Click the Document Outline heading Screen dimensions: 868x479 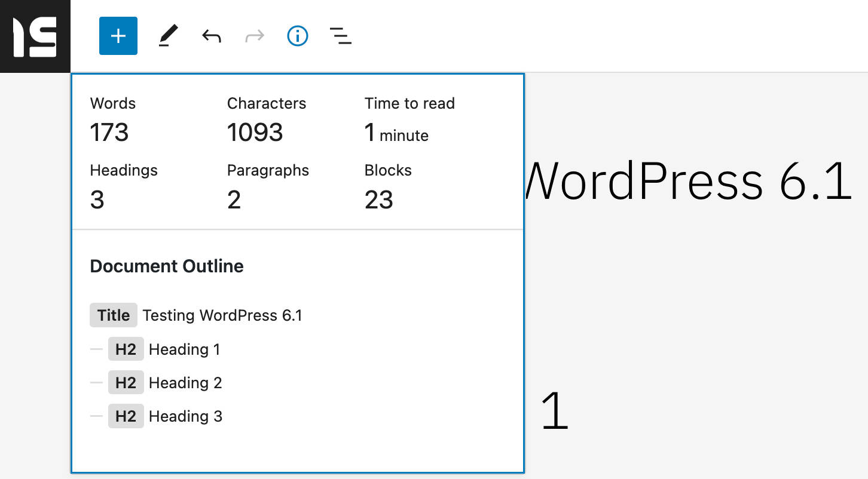pos(167,266)
